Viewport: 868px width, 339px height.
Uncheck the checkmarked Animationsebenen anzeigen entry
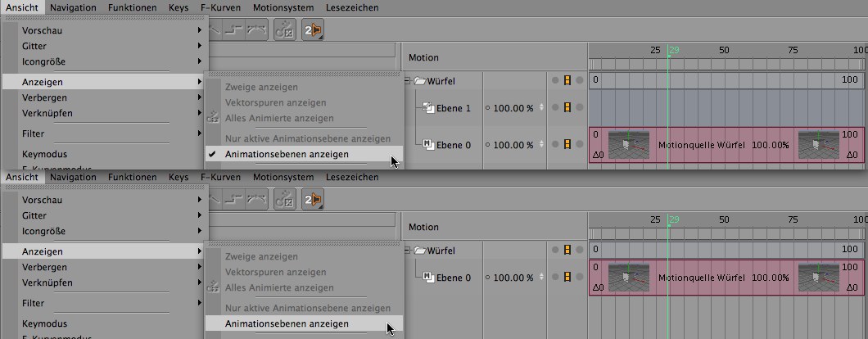(287, 154)
